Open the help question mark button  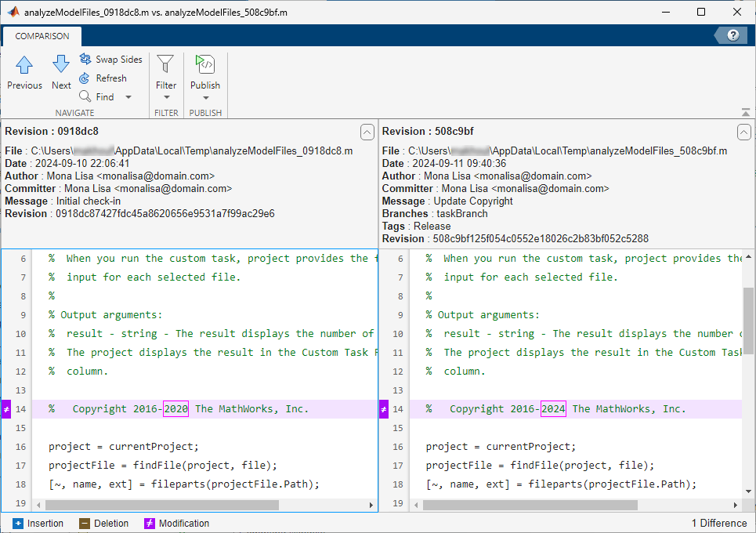732,35
